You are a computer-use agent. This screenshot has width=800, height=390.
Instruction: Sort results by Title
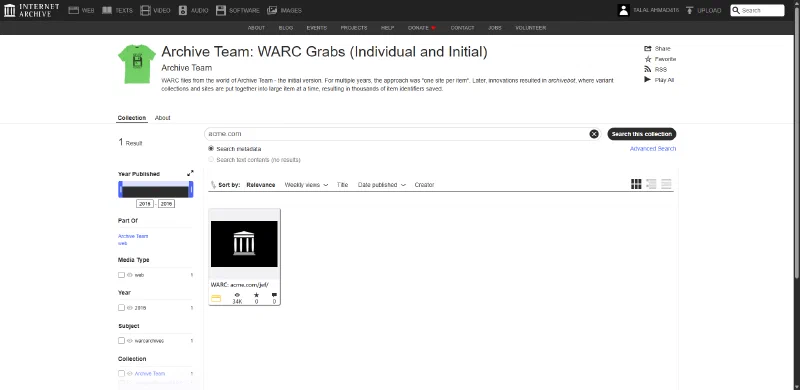click(342, 185)
